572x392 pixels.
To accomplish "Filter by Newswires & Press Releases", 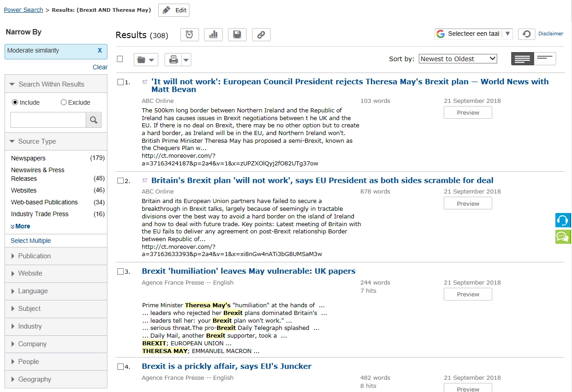I will 38,174.
